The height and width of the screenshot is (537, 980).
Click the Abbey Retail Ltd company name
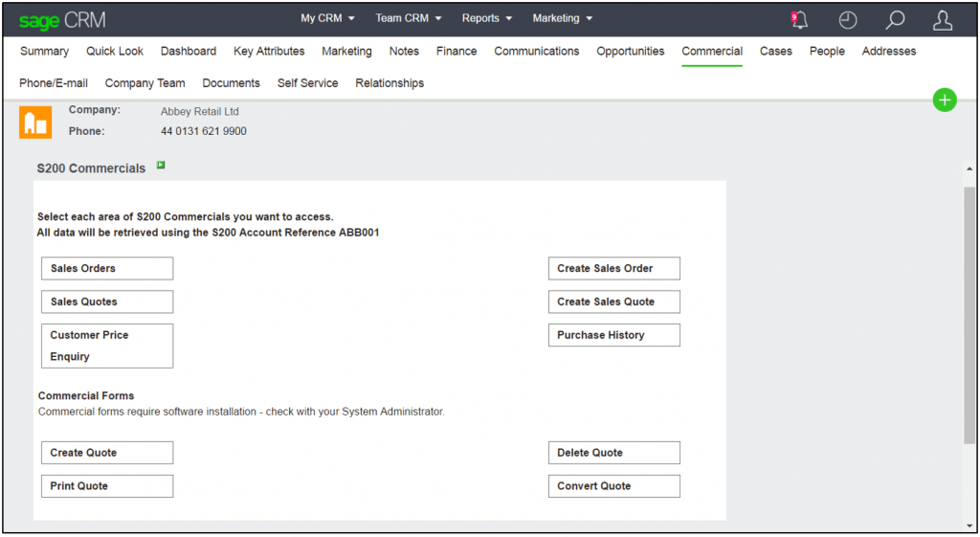pyautogui.click(x=199, y=111)
